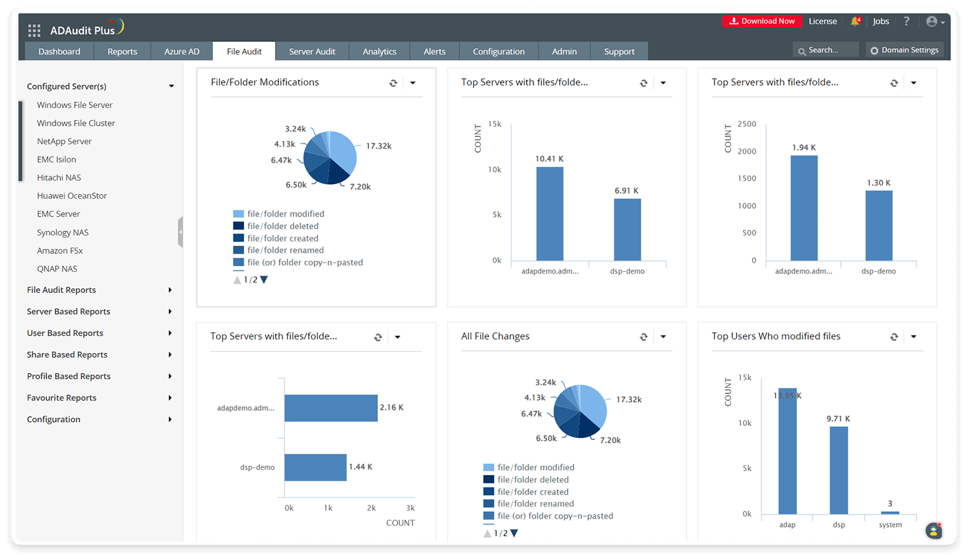
Task: Click the 17.32k slice of File/Folder Modifications pie
Action: pos(343,151)
